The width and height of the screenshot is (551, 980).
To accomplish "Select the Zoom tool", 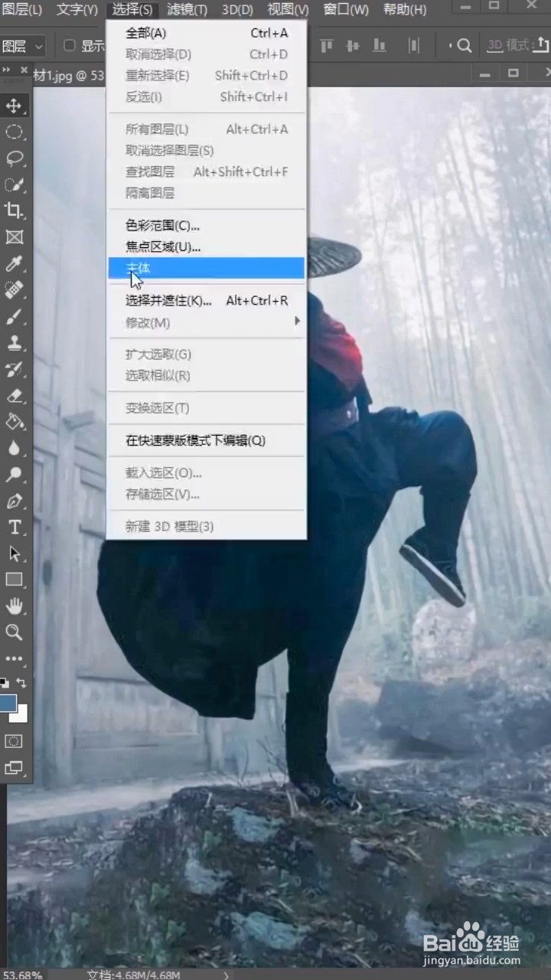I will [x=15, y=632].
